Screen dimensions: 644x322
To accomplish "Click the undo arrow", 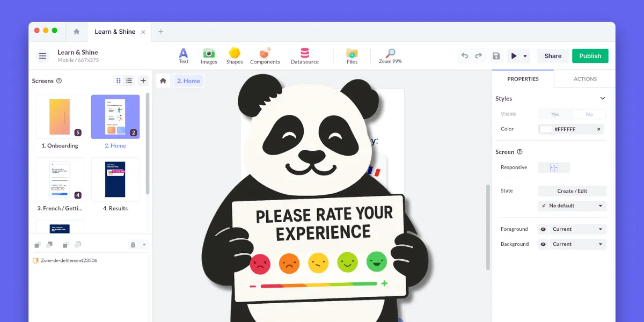I will (x=465, y=56).
